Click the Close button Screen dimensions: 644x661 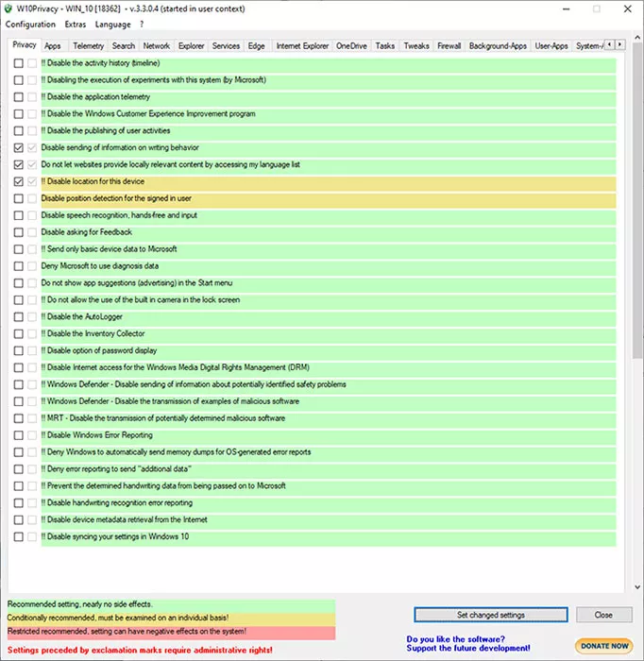pos(603,615)
